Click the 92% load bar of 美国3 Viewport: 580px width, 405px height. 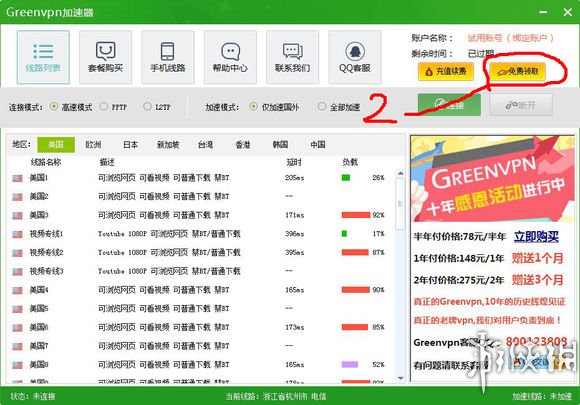[x=356, y=215]
